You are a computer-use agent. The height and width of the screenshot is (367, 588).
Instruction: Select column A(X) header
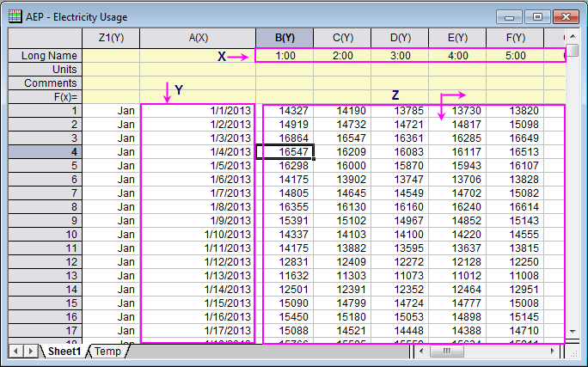[198, 38]
